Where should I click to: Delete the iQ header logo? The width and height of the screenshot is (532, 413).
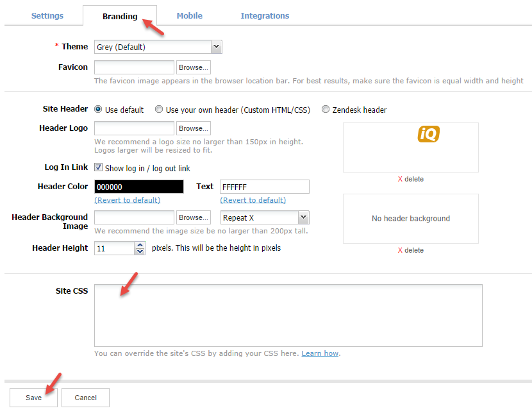(410, 179)
